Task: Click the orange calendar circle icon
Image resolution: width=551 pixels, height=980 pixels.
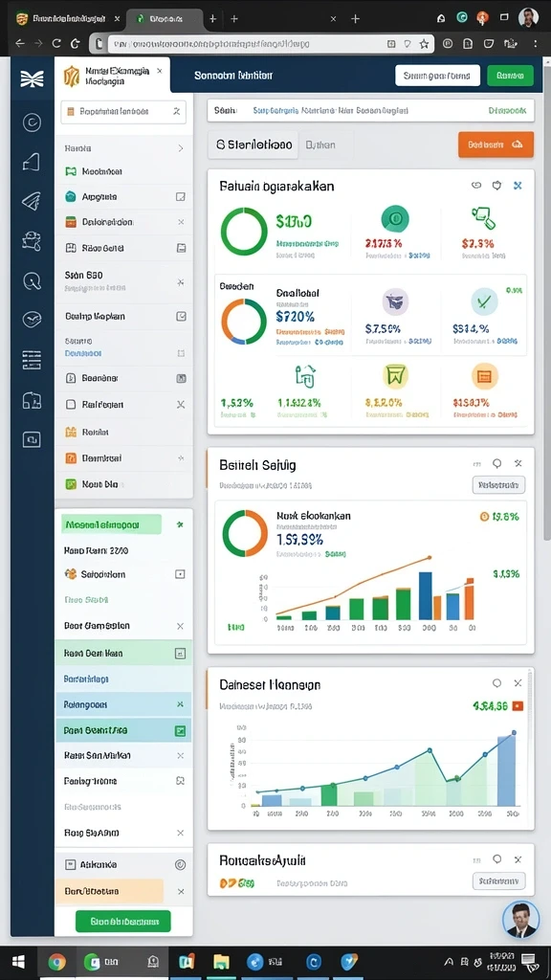Action: click(x=485, y=375)
